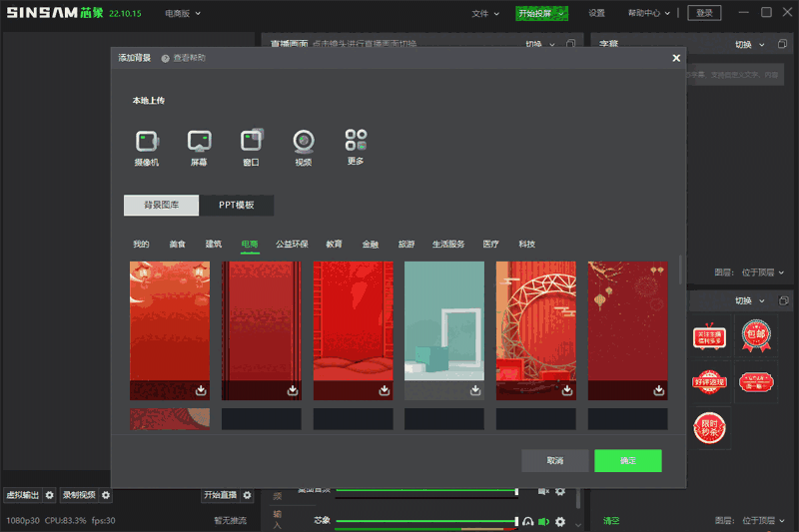The image size is (799, 532).
Task: Expand the 电商版 edition dropdown
Action: [183, 14]
